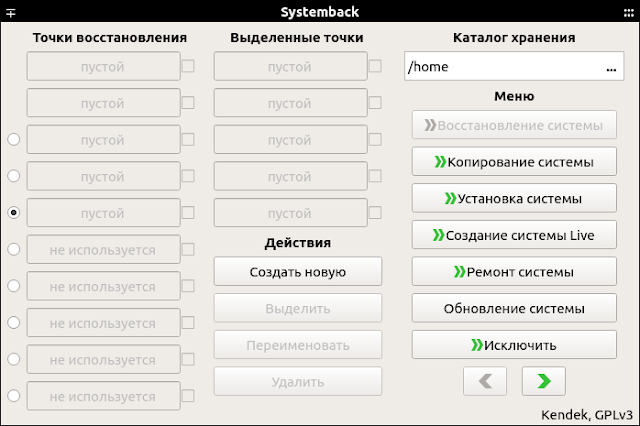Open Ремонт системы menu
The height and width of the screenshot is (426, 640).
514,272
